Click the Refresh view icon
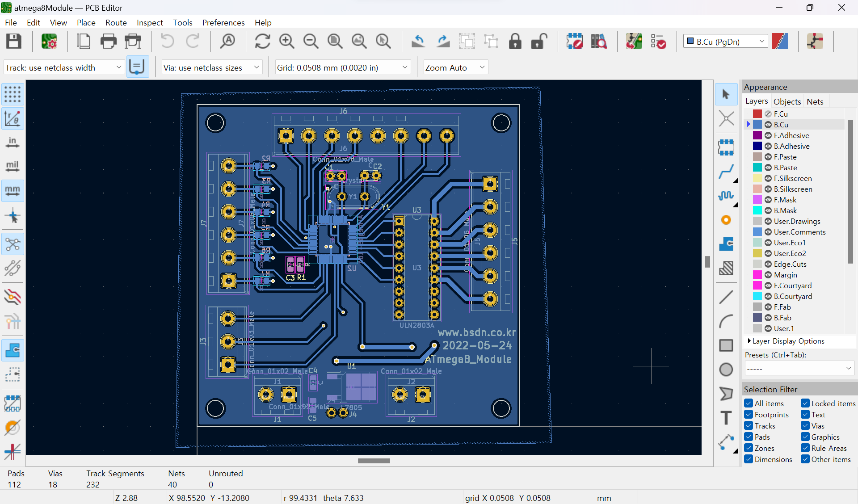This screenshot has width=858, height=504. click(263, 42)
